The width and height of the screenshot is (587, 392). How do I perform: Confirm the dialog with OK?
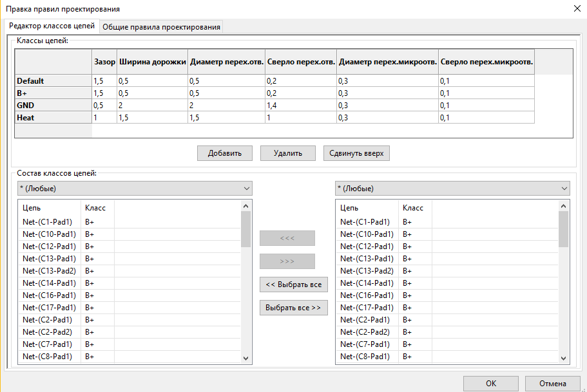pos(490,383)
